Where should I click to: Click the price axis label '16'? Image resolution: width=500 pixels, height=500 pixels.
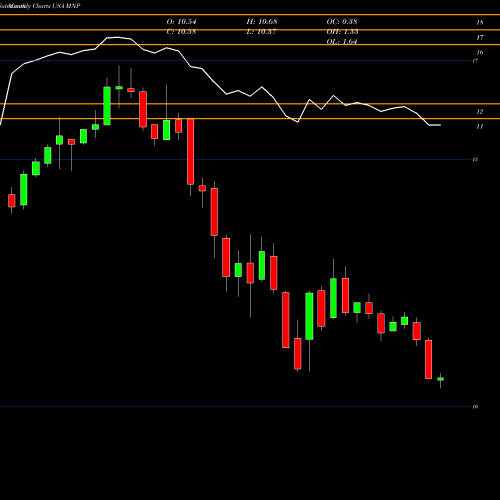coord(480,53)
